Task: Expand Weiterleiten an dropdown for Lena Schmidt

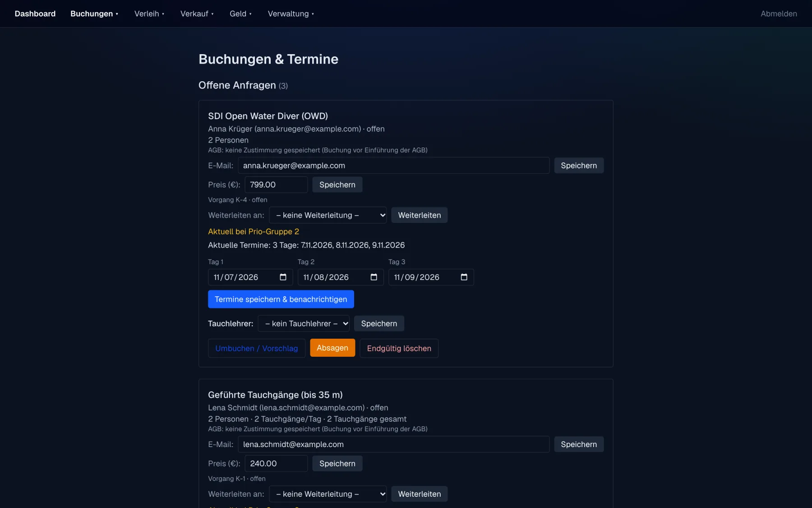Action: [328, 494]
